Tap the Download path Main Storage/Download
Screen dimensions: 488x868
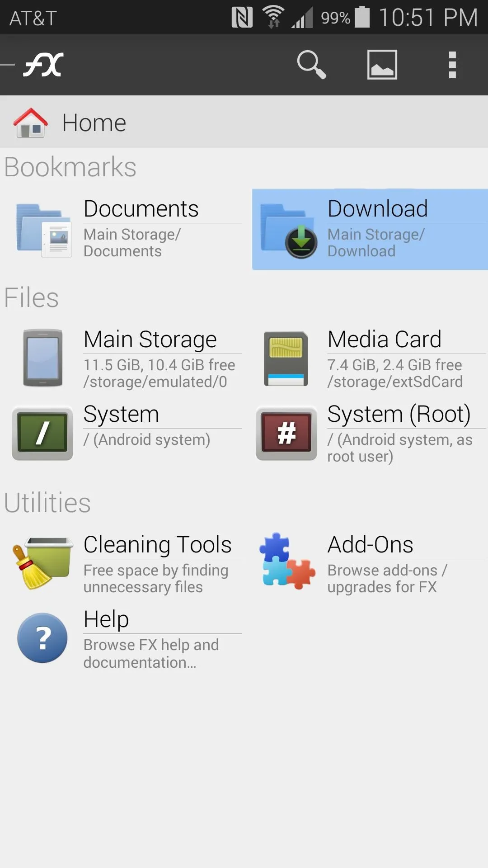pos(376,243)
